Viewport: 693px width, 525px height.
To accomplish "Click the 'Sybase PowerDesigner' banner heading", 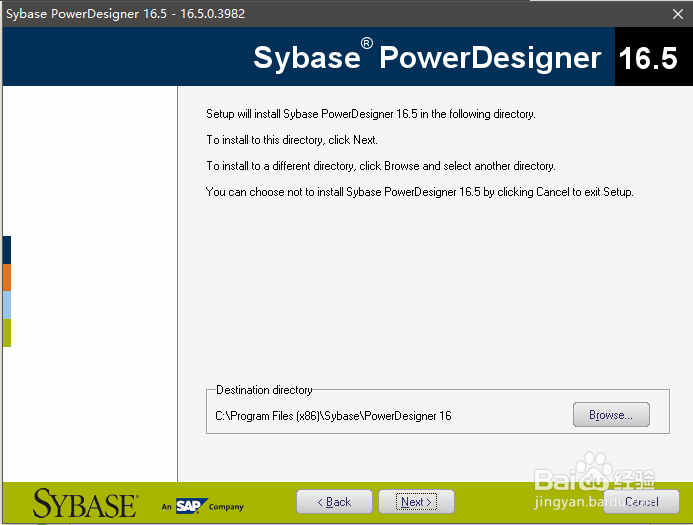I will click(427, 57).
